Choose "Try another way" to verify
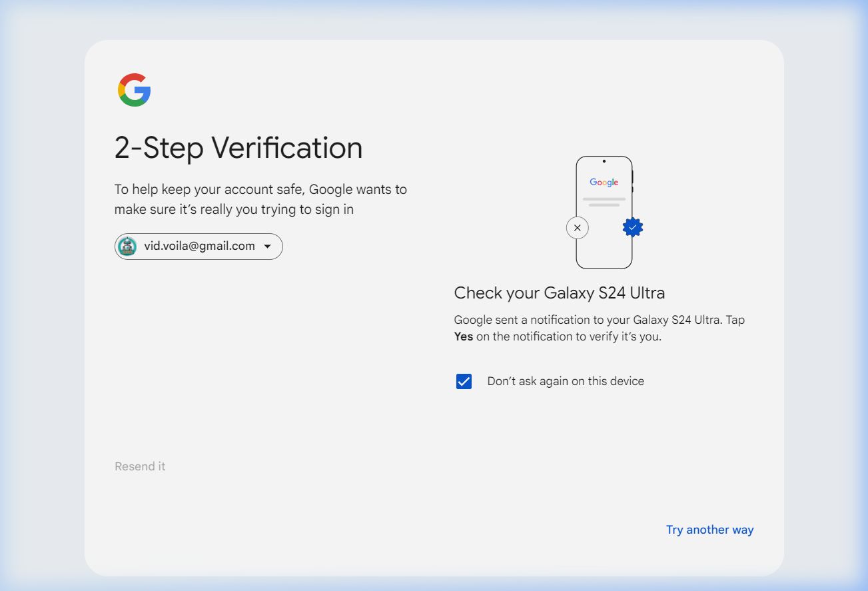Viewport: 868px width, 591px height. pyautogui.click(x=709, y=530)
